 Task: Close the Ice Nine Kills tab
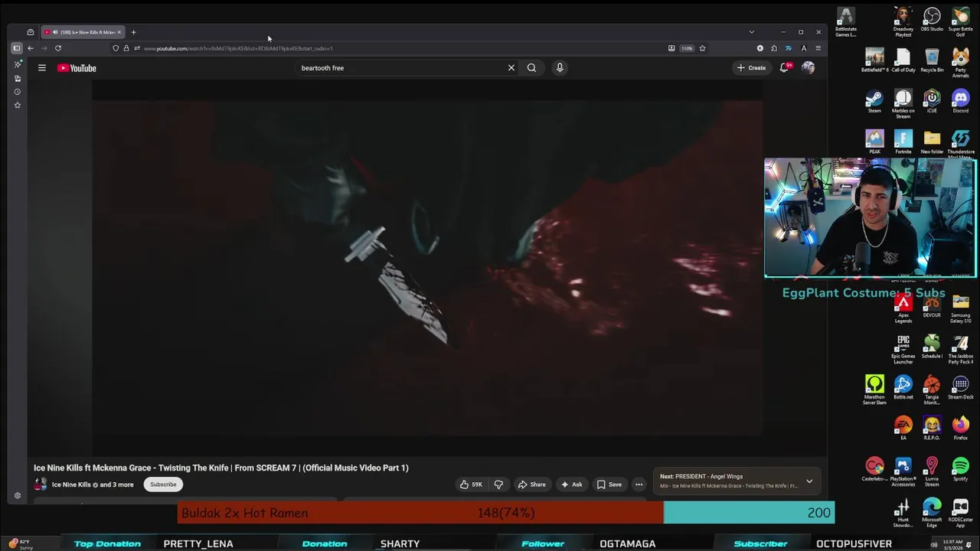point(119,32)
